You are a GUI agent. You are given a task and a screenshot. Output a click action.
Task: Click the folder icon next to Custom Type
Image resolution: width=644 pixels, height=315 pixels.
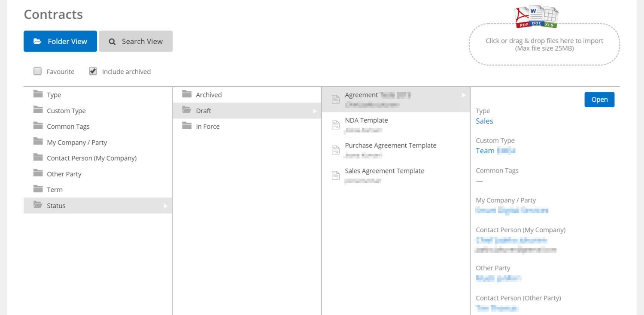(38, 110)
